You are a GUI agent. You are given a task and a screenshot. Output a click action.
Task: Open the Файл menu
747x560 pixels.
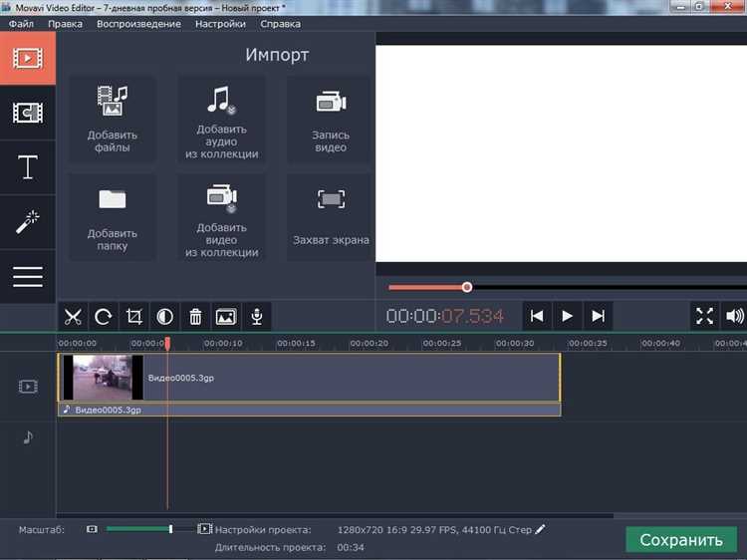click(x=21, y=23)
